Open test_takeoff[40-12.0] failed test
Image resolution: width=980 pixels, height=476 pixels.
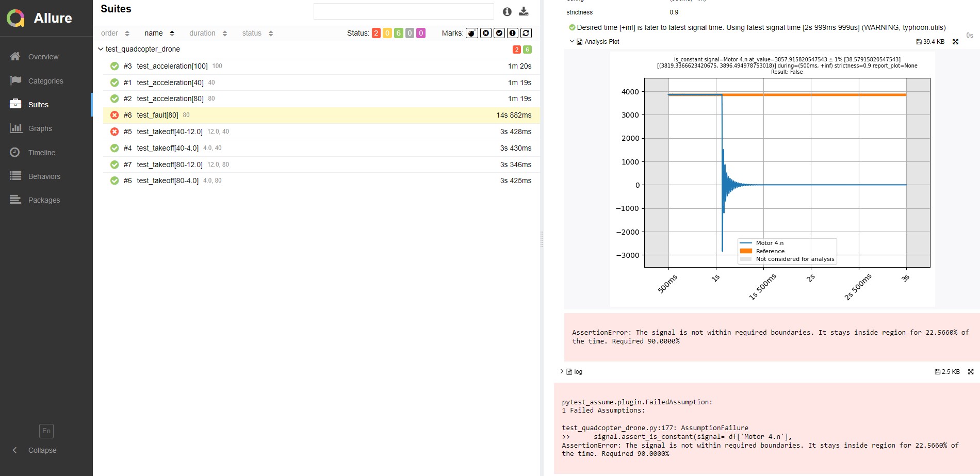[x=170, y=132]
